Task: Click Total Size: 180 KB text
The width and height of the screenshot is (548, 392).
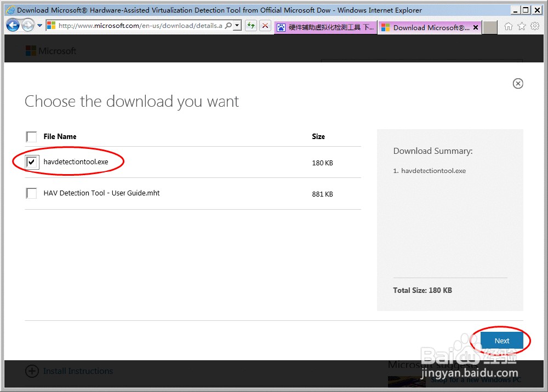Action: tap(423, 290)
